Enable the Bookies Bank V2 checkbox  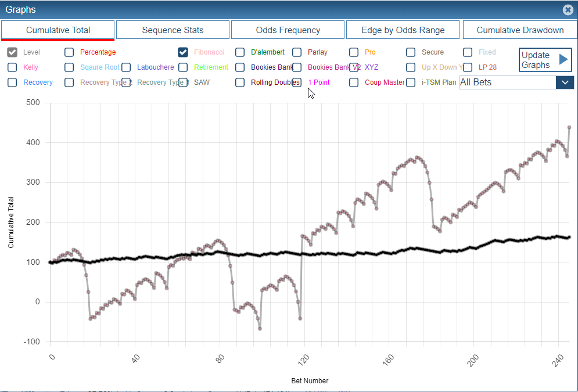pyautogui.click(x=297, y=67)
